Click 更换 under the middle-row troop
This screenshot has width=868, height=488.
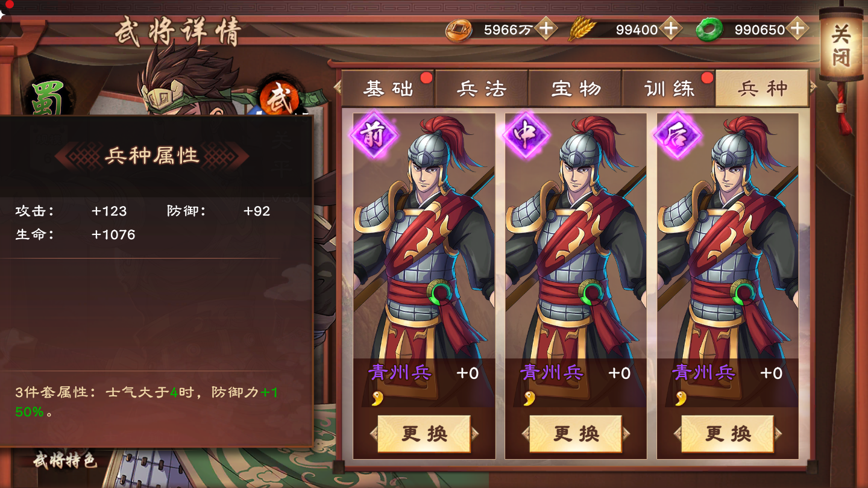[x=576, y=434]
